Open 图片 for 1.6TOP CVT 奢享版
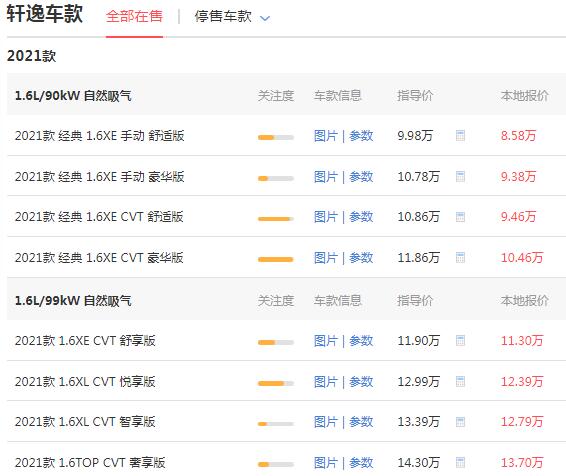The width and height of the screenshot is (566, 476). [x=326, y=462]
